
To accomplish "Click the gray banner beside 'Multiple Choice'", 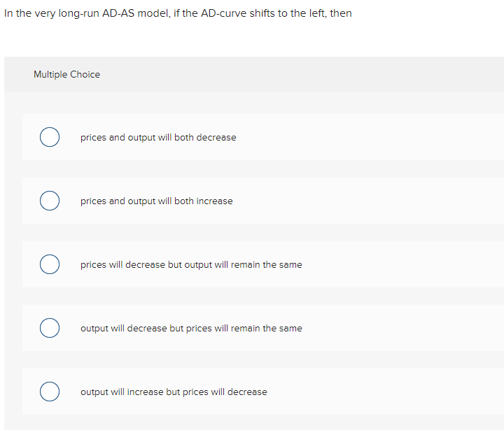I will 301,74.
